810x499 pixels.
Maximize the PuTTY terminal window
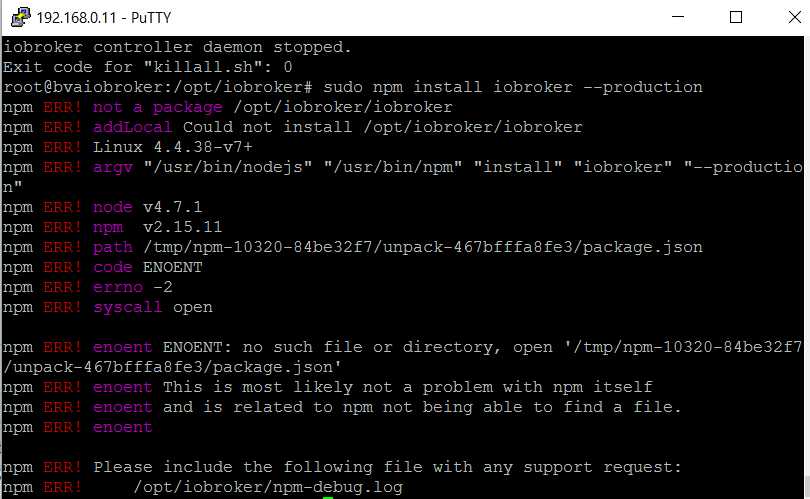click(x=736, y=17)
